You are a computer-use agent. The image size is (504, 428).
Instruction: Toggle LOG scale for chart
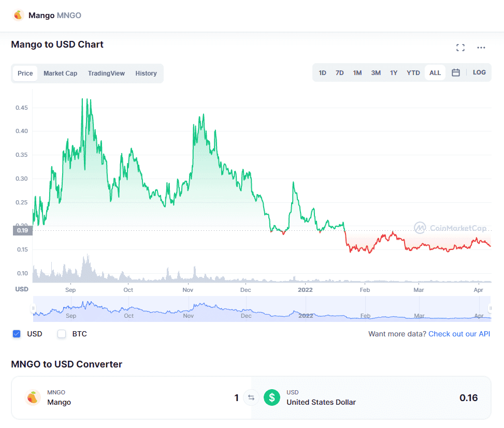tap(479, 72)
